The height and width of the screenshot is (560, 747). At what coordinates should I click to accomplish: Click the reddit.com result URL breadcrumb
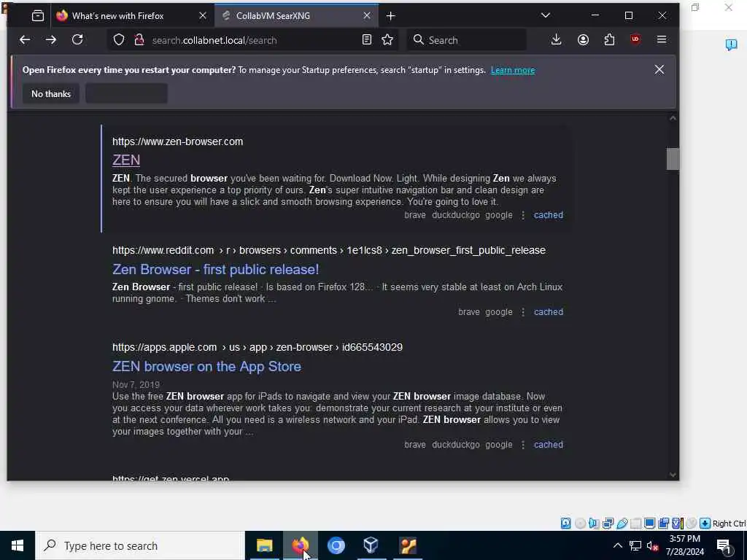(329, 250)
